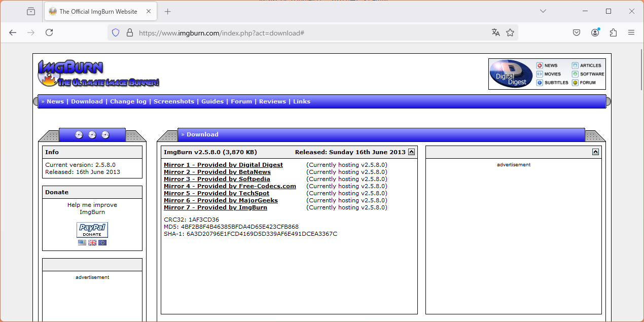Click the SHA-1 hash text

coord(251,234)
